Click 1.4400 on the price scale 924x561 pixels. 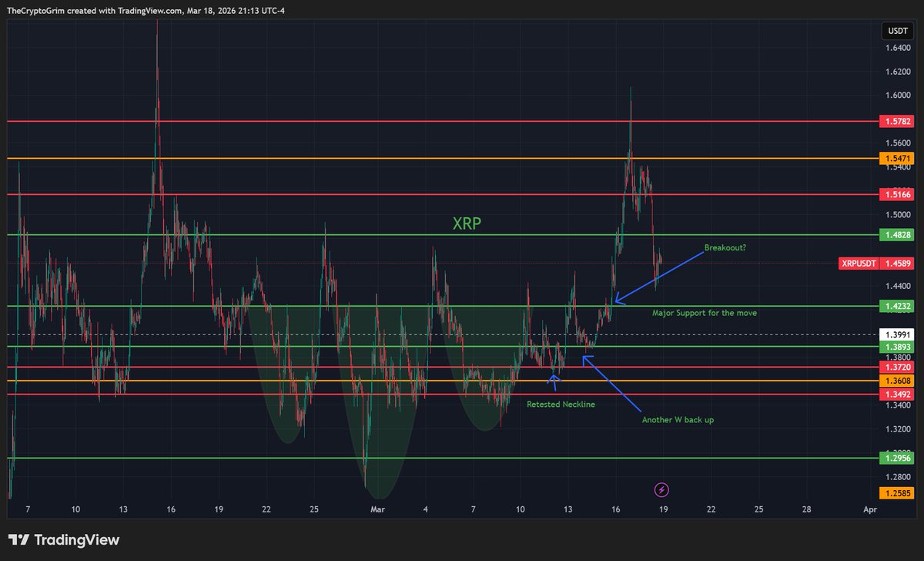point(896,285)
